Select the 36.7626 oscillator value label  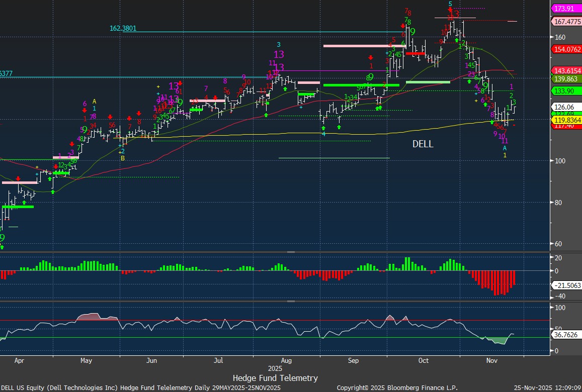pos(566,334)
